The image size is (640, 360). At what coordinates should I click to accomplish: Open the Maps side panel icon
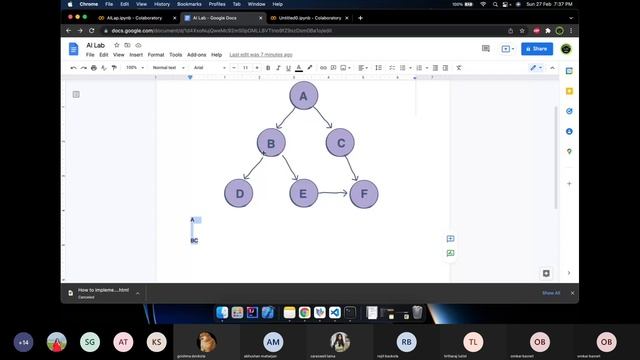[569, 151]
